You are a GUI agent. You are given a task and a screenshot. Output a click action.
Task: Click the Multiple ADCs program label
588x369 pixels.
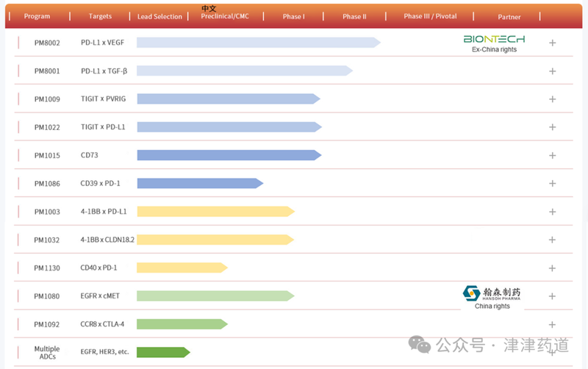47,352
